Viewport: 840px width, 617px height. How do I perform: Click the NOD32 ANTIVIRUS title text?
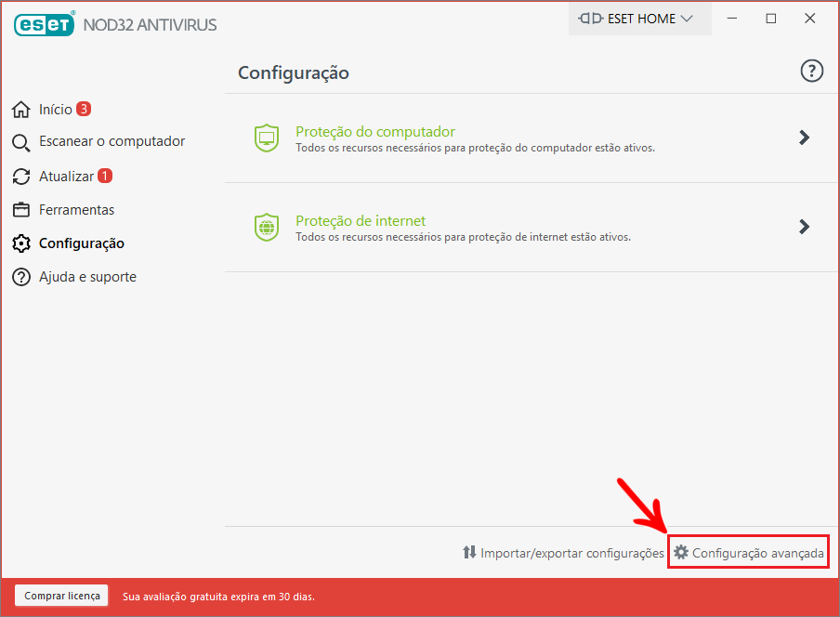pyautogui.click(x=150, y=25)
